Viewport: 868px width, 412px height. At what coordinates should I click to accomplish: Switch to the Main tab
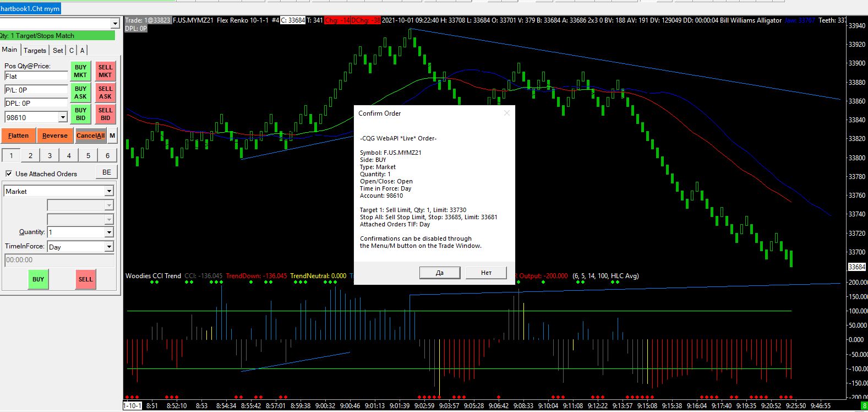tap(10, 50)
